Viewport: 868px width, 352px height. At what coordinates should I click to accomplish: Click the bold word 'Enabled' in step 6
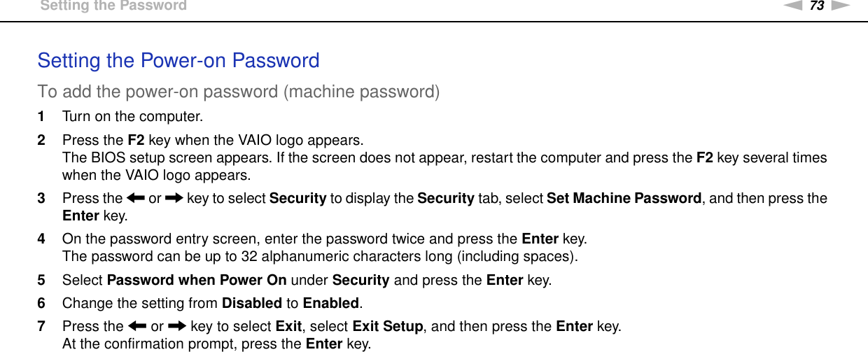click(330, 304)
